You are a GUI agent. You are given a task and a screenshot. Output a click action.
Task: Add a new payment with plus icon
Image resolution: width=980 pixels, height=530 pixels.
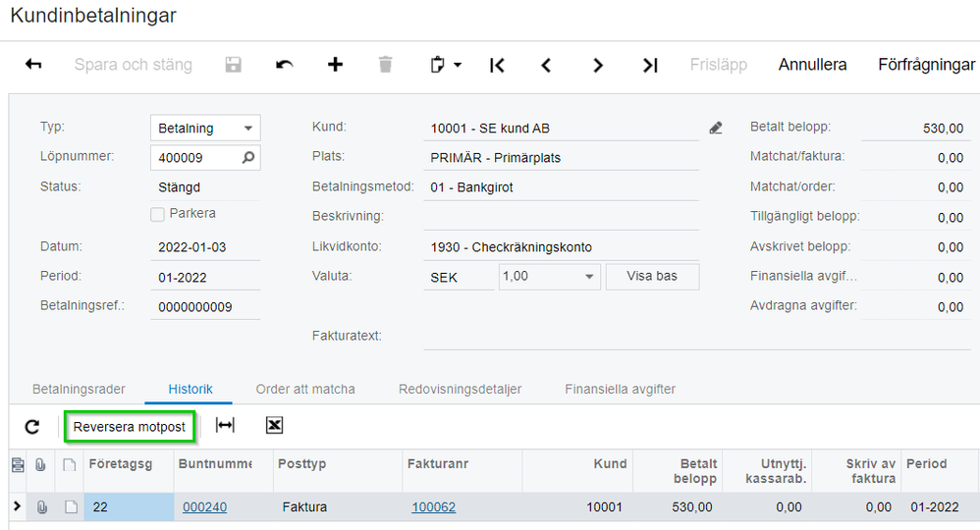click(x=335, y=65)
